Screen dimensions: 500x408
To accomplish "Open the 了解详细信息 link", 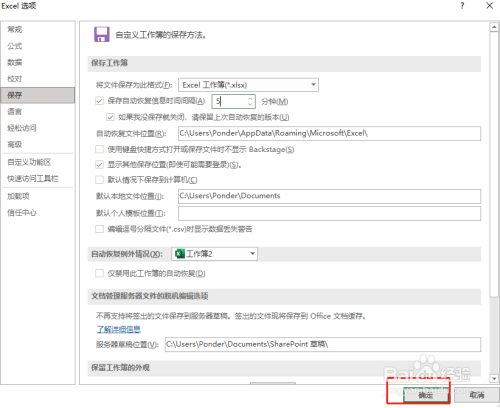I will [118, 329].
